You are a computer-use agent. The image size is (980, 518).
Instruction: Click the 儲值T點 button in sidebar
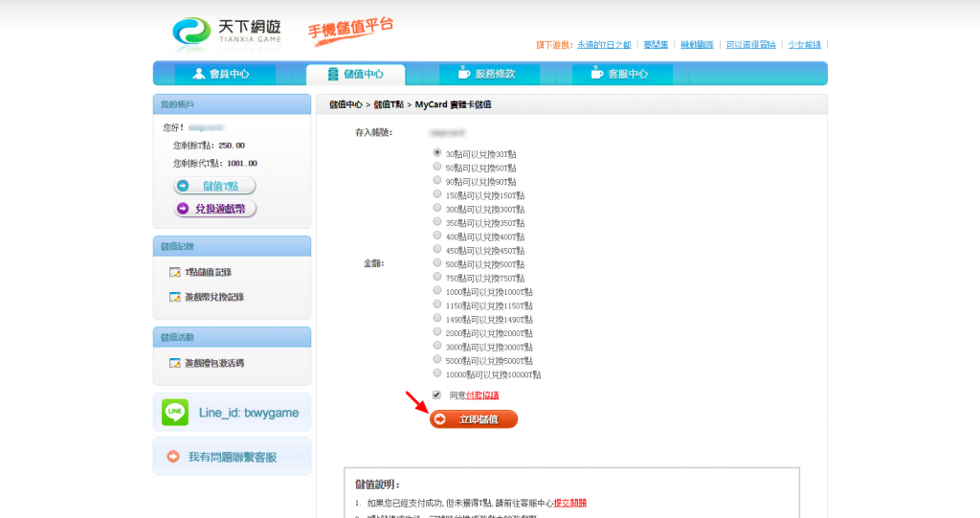pos(214,186)
